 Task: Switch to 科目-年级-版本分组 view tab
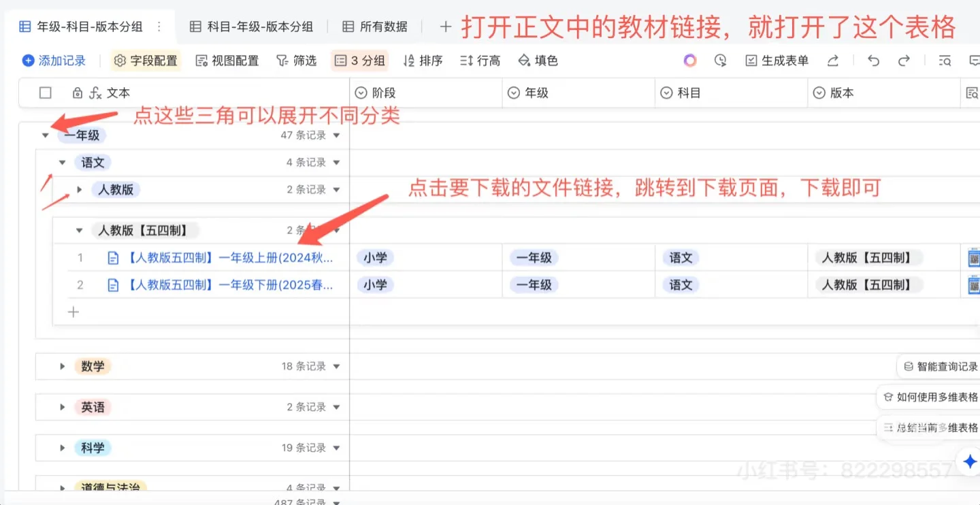(x=251, y=27)
